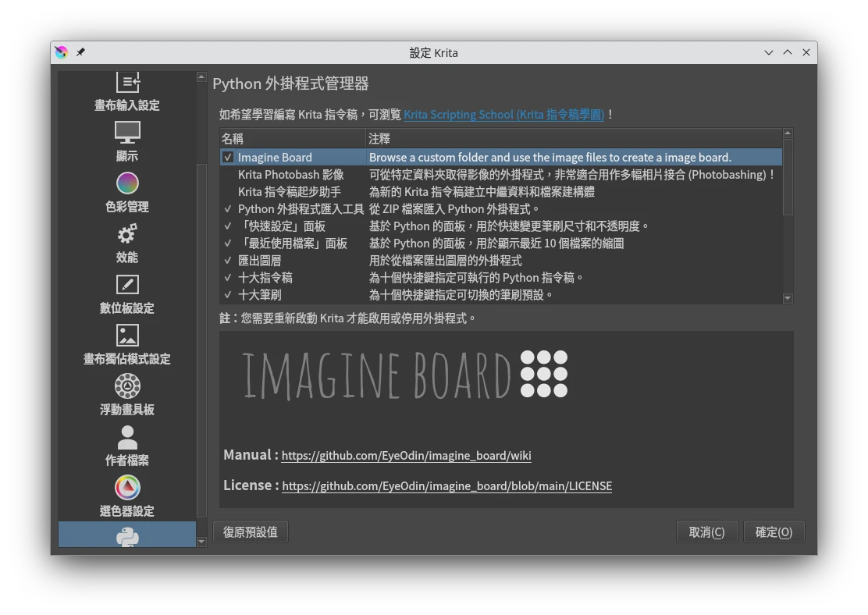Open the Krita Scripting School link
Viewport: 868px width, 615px height.
point(503,115)
